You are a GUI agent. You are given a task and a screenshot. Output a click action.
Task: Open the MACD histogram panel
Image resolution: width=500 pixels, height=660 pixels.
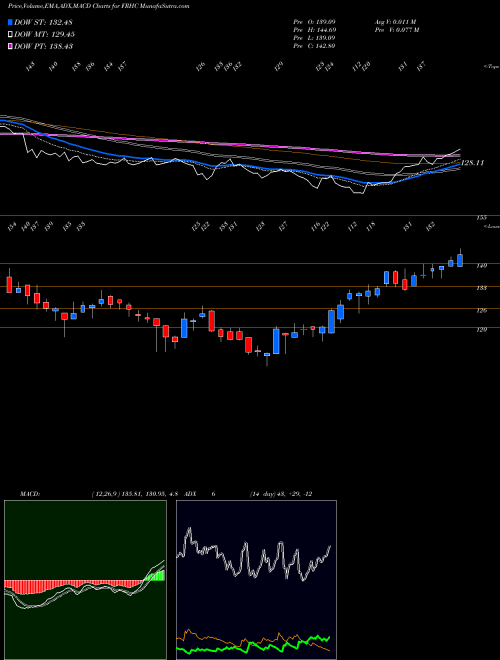(x=85, y=580)
